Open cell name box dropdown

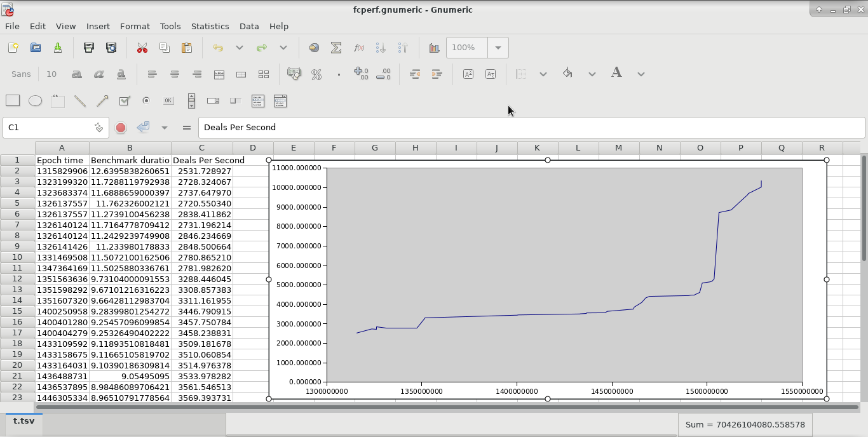click(98, 128)
